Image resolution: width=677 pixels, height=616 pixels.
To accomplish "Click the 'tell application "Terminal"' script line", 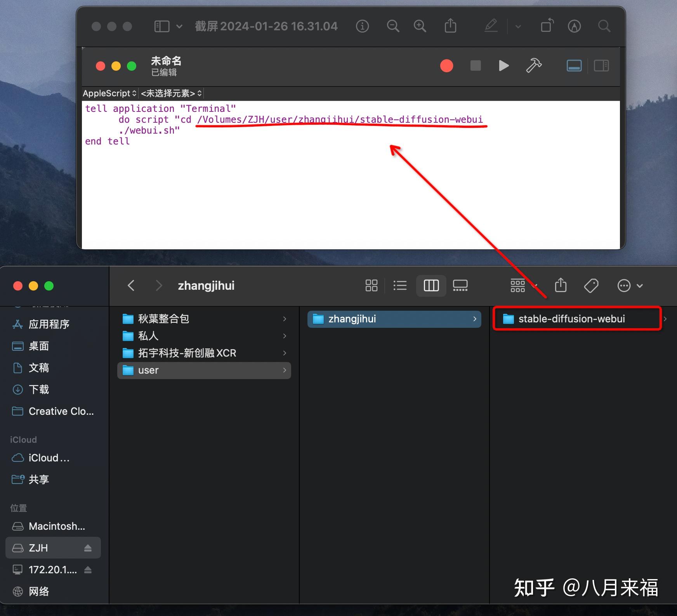I will click(x=160, y=109).
